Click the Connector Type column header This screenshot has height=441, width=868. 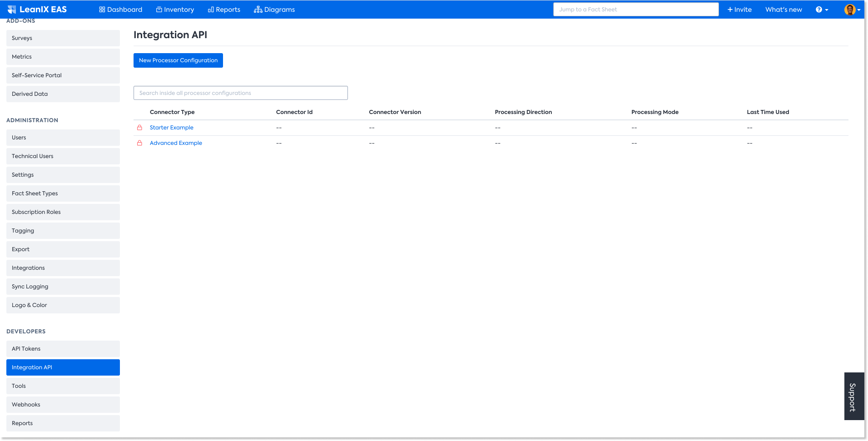(172, 112)
